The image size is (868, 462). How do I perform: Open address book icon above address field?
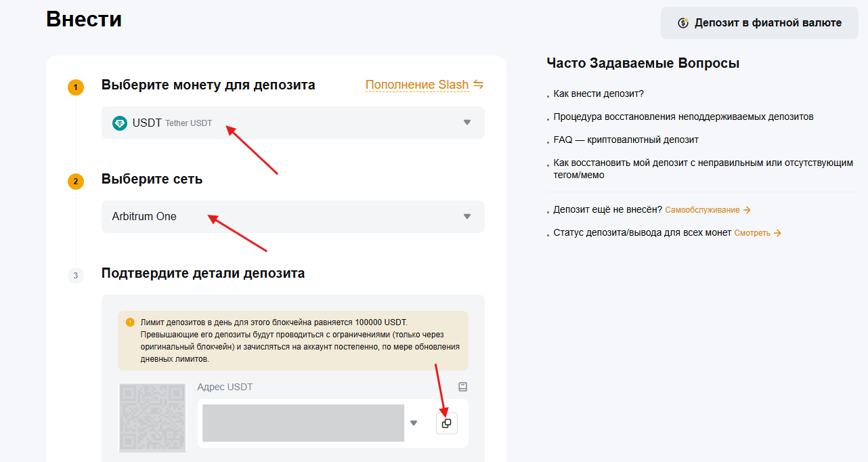463,387
